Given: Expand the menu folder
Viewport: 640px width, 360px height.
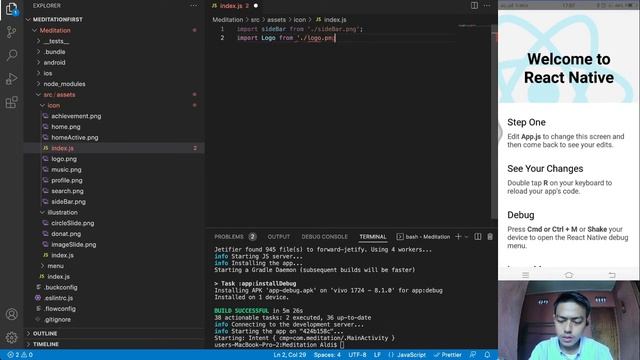Looking at the screenshot, I should 56,266.
